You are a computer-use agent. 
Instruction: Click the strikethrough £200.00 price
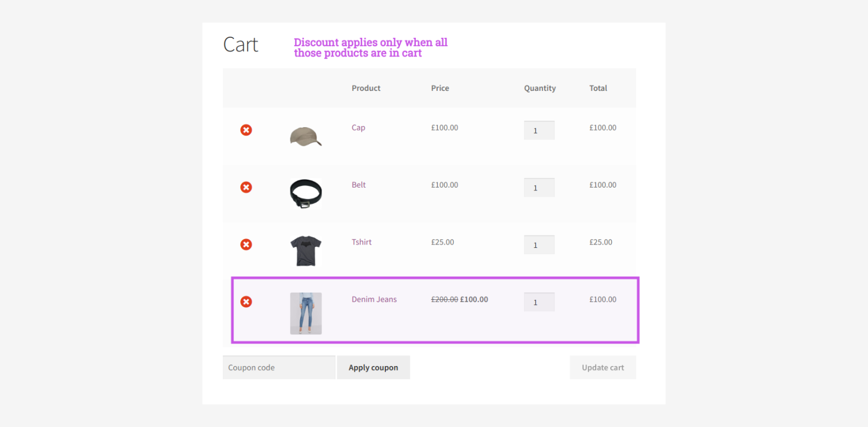(444, 299)
